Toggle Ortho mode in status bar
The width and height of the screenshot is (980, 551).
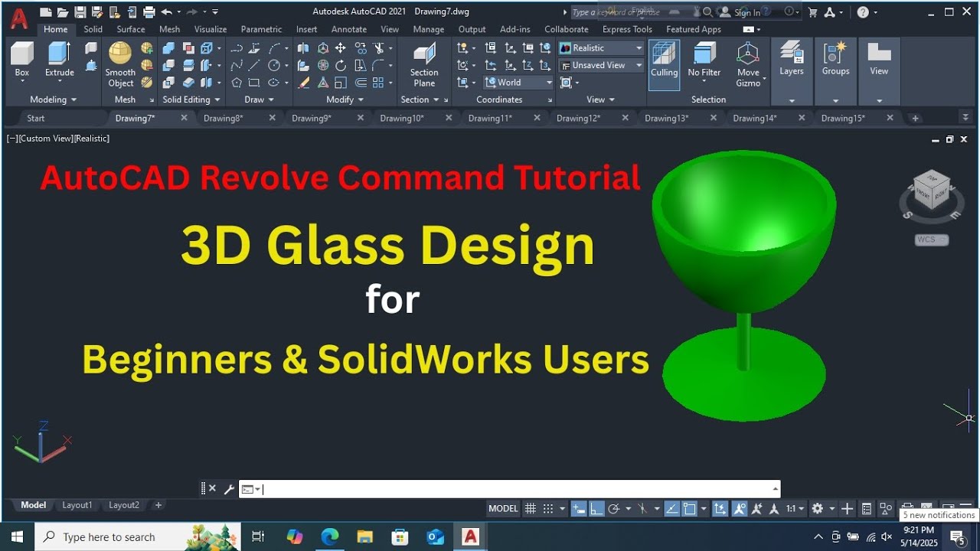pyautogui.click(x=596, y=508)
